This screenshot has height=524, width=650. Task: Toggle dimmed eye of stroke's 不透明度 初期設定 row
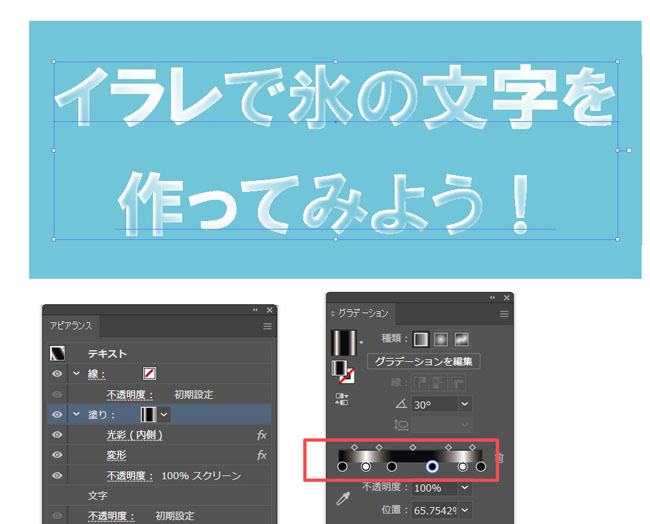pos(57,394)
